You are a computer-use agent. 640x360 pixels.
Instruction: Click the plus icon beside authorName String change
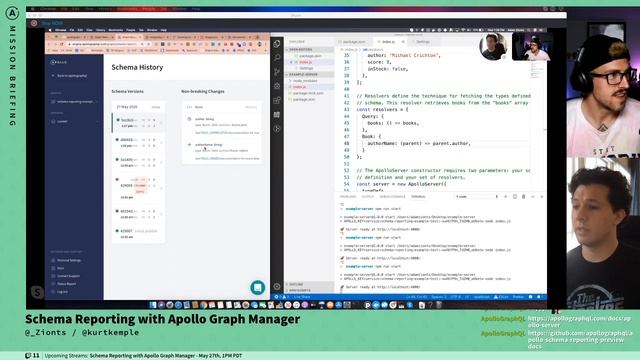coord(189,144)
